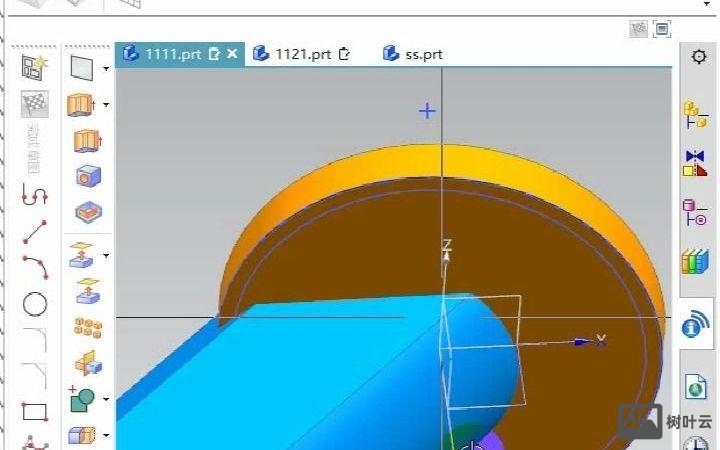Select the Unite boolean tool
720x450 pixels.
click(82, 399)
